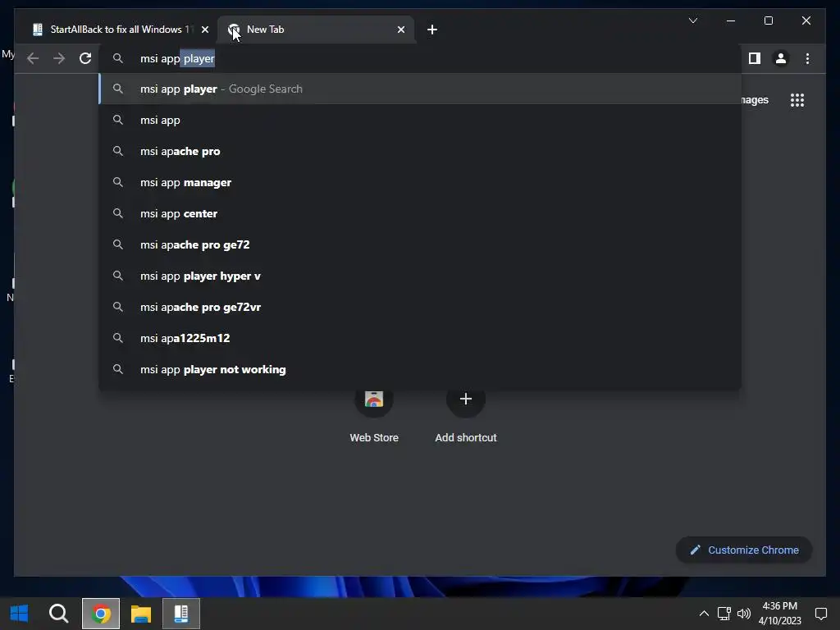Open Chrome side panel icon

coord(755,58)
